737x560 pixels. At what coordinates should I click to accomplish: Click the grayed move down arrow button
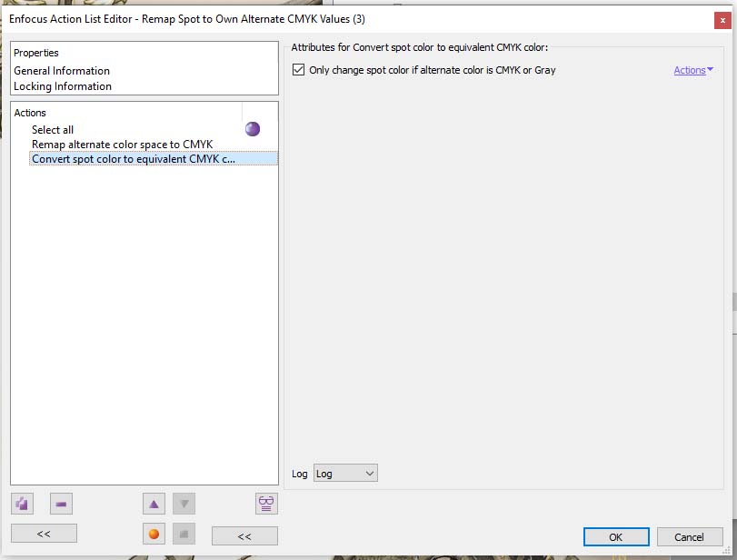click(184, 504)
